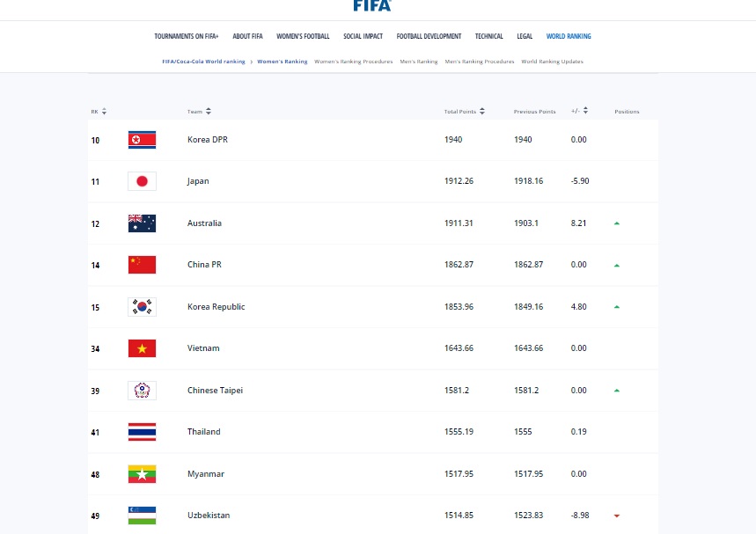Click the Chinese Taipei flag icon
Screen dimensions: 756x534
click(142, 391)
